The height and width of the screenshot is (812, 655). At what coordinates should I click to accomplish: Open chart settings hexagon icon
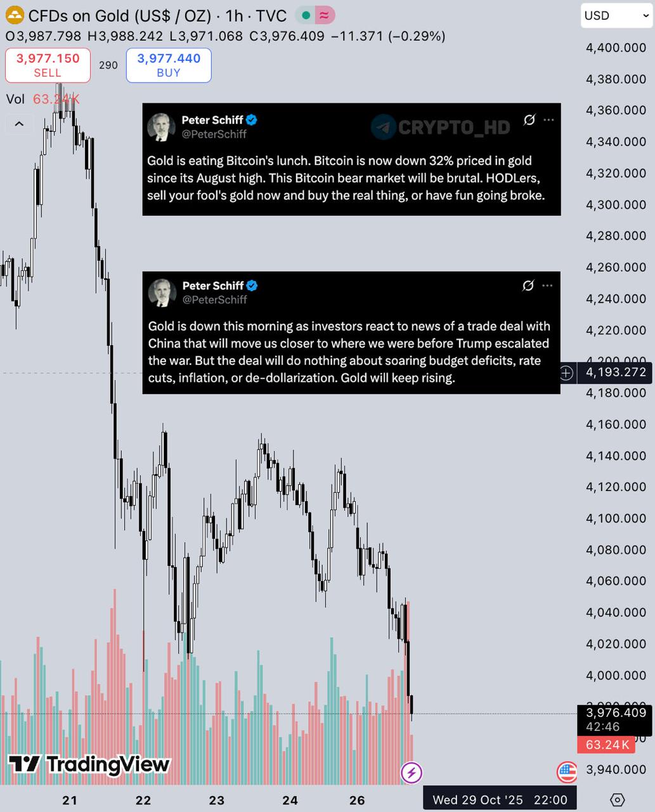(616, 799)
